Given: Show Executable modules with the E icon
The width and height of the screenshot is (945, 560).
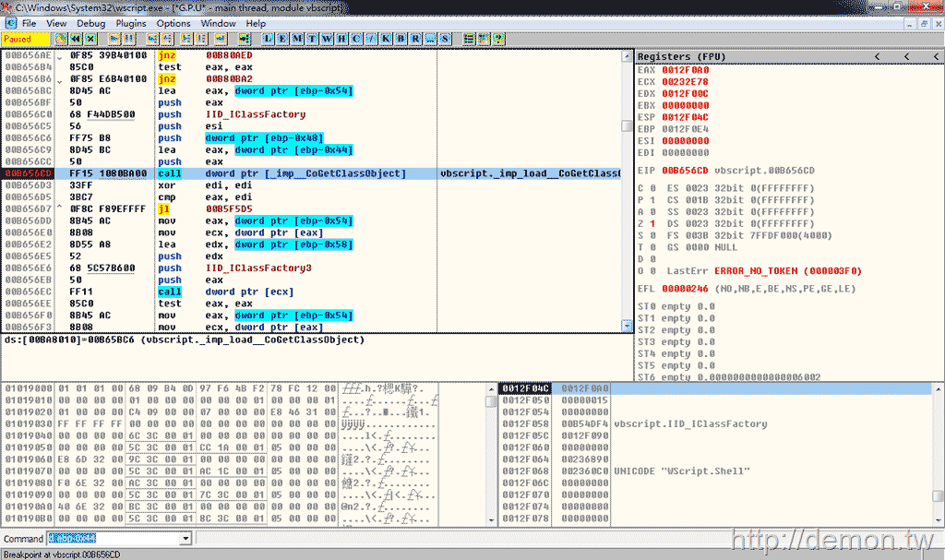Looking at the screenshot, I should coord(283,39).
